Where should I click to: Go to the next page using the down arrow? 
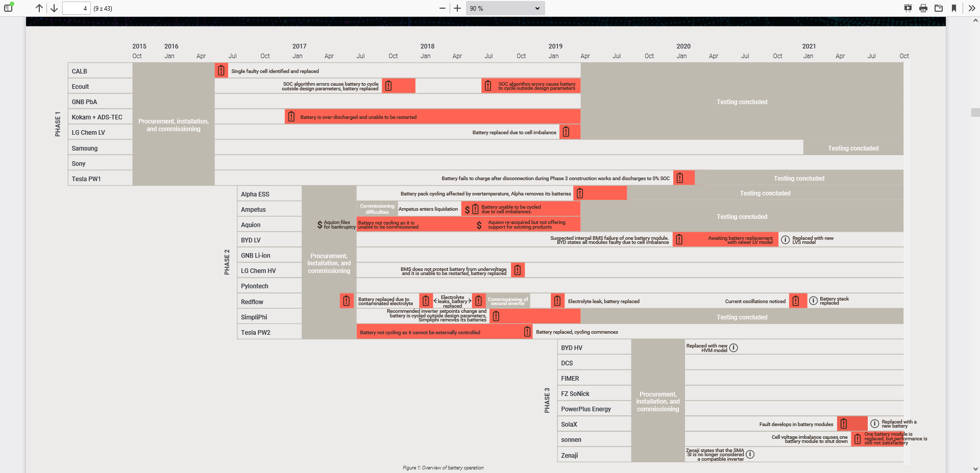(x=54, y=8)
